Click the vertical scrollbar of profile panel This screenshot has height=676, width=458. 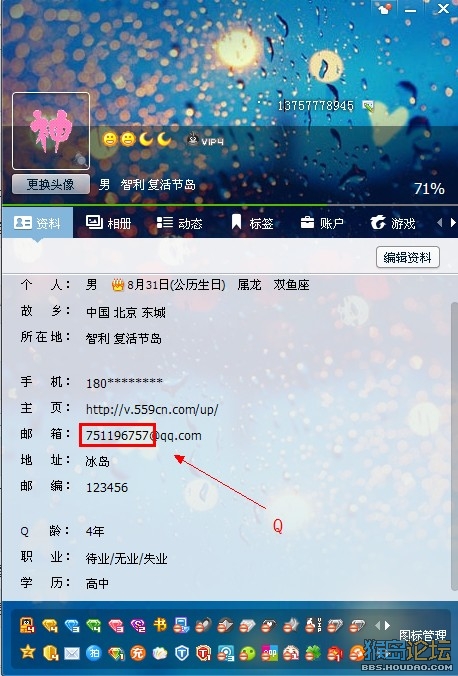453,444
